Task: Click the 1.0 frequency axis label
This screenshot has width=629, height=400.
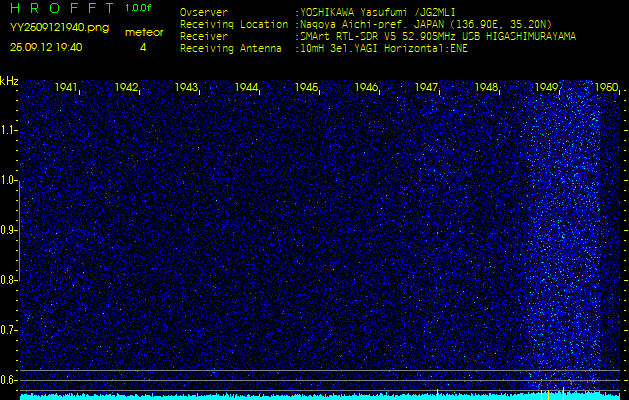Action: 9,180
